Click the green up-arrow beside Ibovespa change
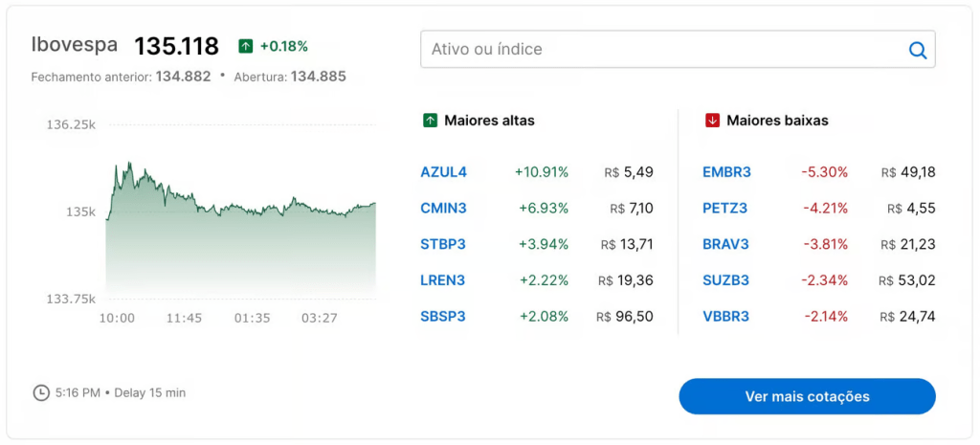 point(246,46)
